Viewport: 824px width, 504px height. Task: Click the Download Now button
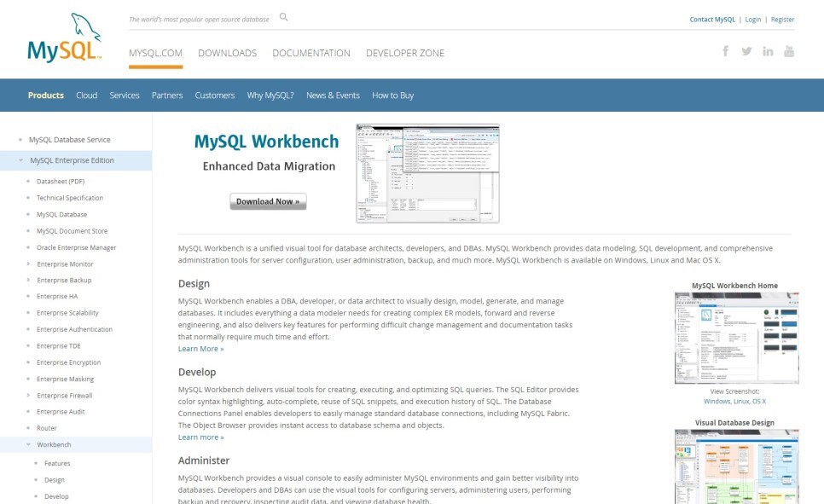coord(268,201)
